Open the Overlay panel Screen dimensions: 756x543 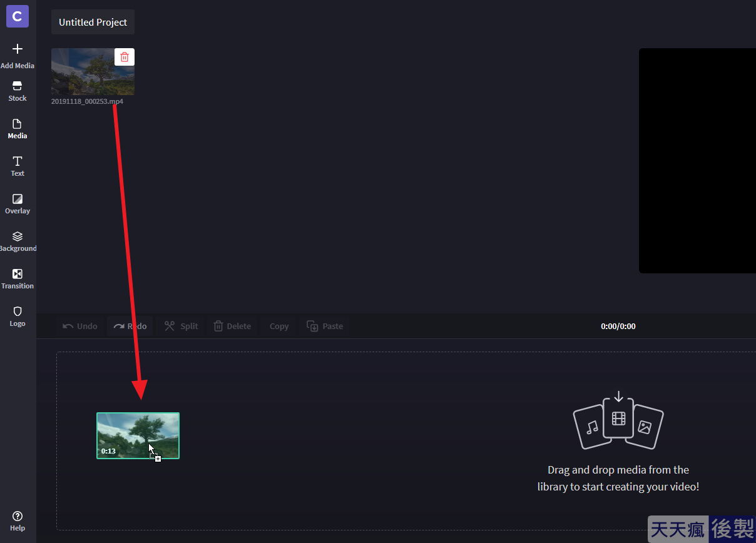point(18,203)
